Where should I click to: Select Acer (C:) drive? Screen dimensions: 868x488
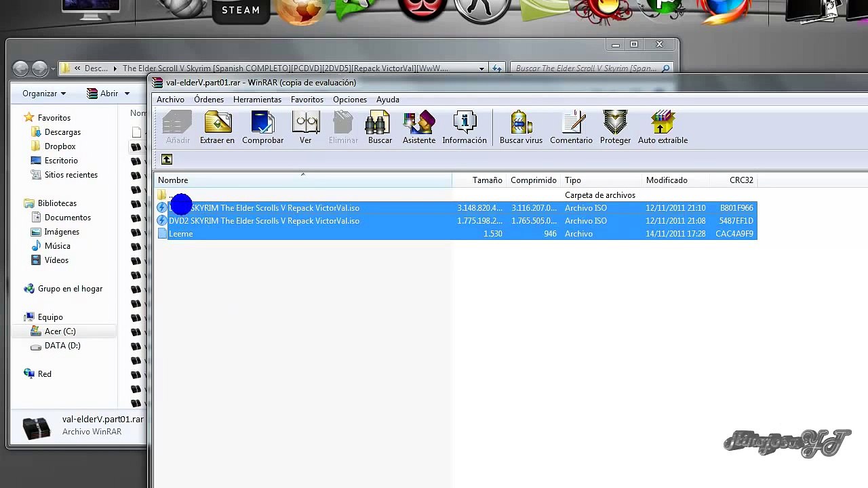click(60, 331)
